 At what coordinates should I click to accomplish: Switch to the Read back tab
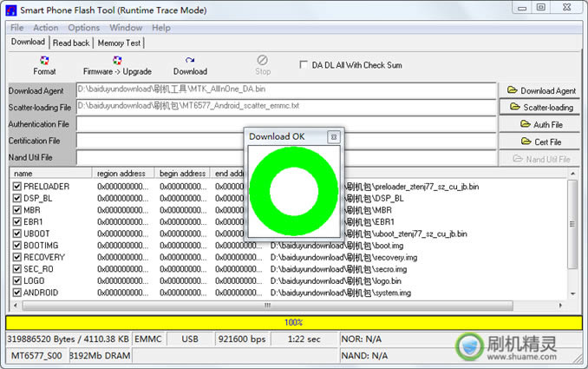coord(71,43)
